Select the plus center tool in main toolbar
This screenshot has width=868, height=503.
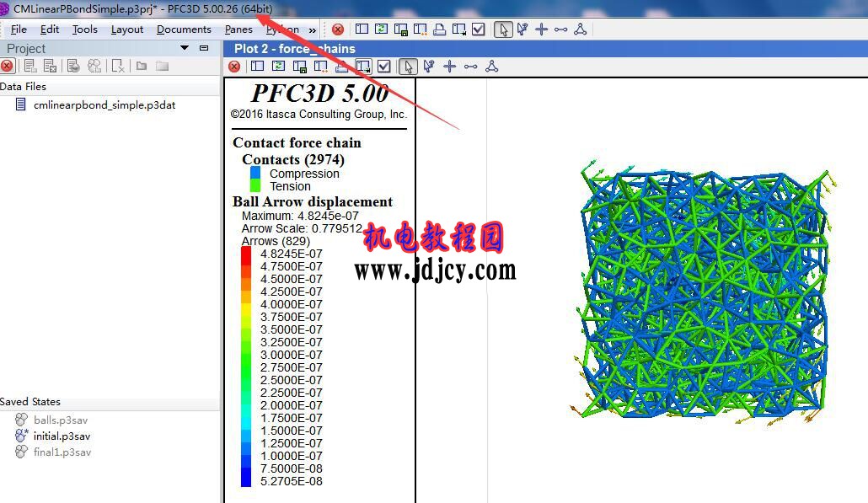[541, 29]
